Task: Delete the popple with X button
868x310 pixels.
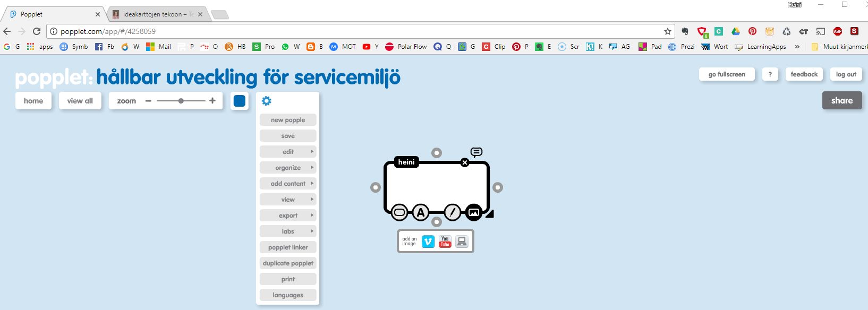Action: [465, 162]
